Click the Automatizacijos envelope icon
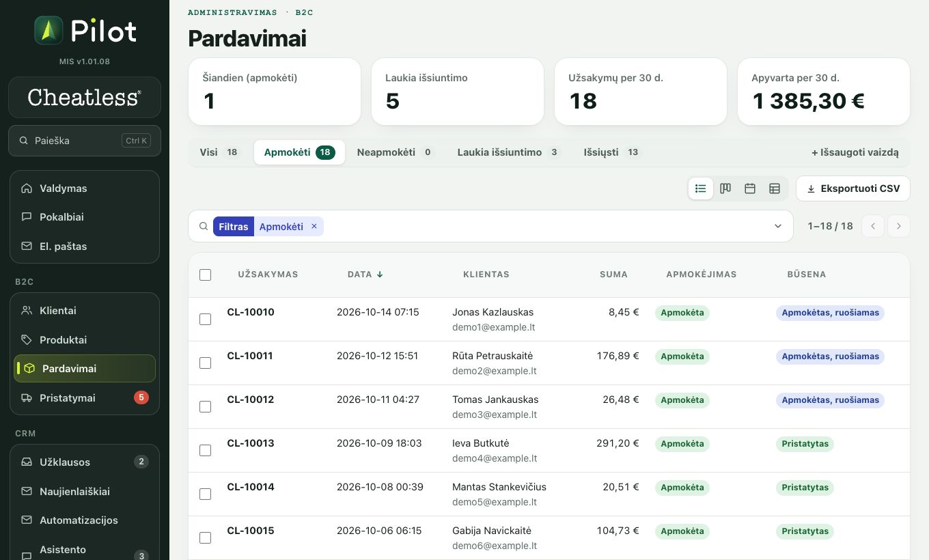This screenshot has width=929, height=560. pos(27,520)
